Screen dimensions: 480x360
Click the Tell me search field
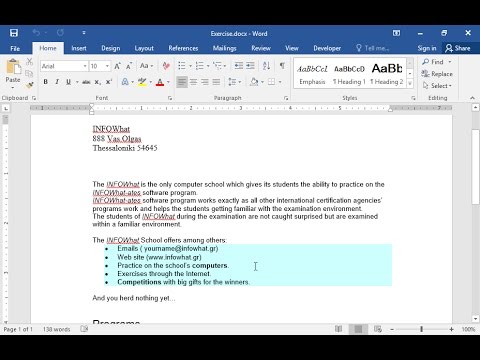click(x=372, y=48)
